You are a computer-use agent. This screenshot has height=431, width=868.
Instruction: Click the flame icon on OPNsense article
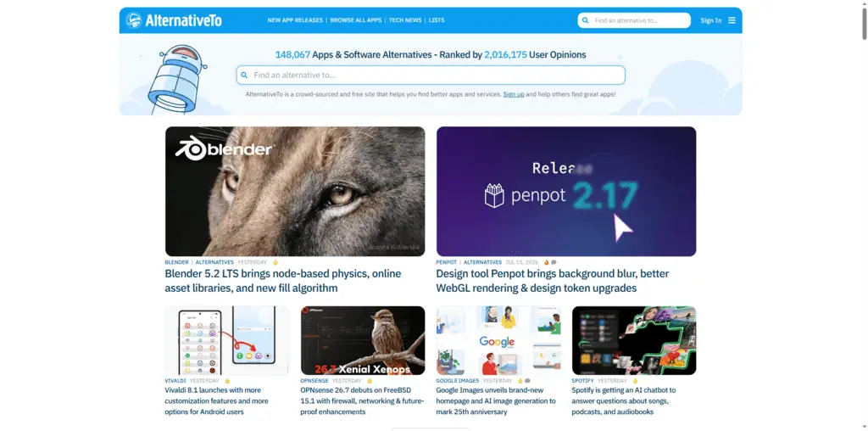pyautogui.click(x=370, y=381)
